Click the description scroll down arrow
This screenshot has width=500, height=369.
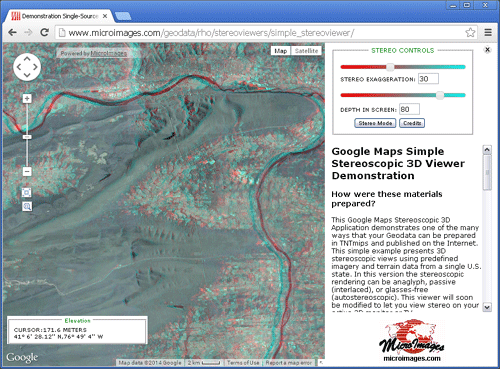coord(487,307)
